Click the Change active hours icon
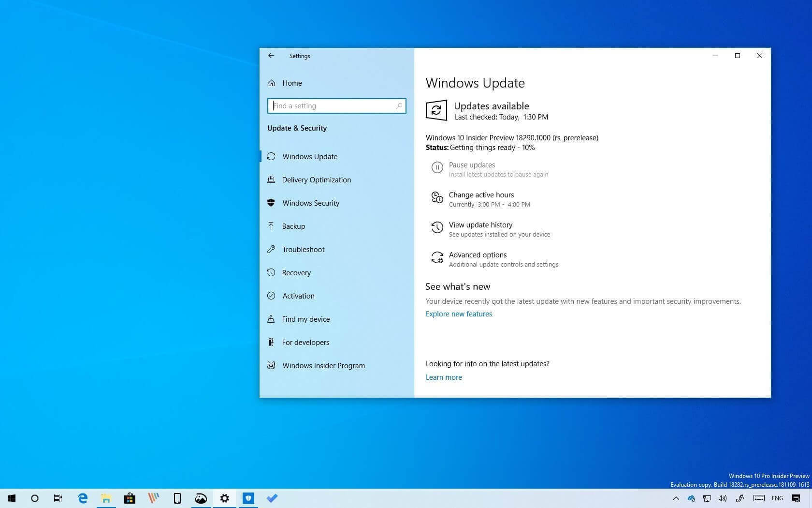The image size is (812, 508). pyautogui.click(x=436, y=197)
